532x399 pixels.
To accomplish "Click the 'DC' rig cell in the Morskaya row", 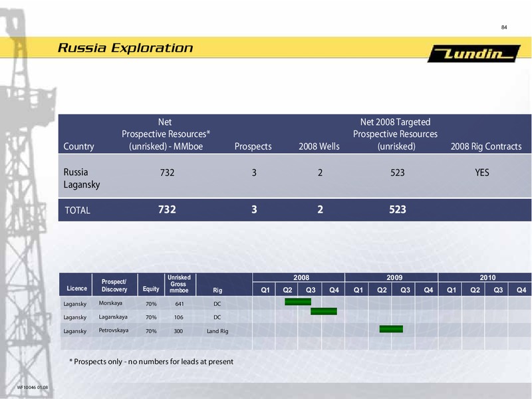I will click(217, 304).
